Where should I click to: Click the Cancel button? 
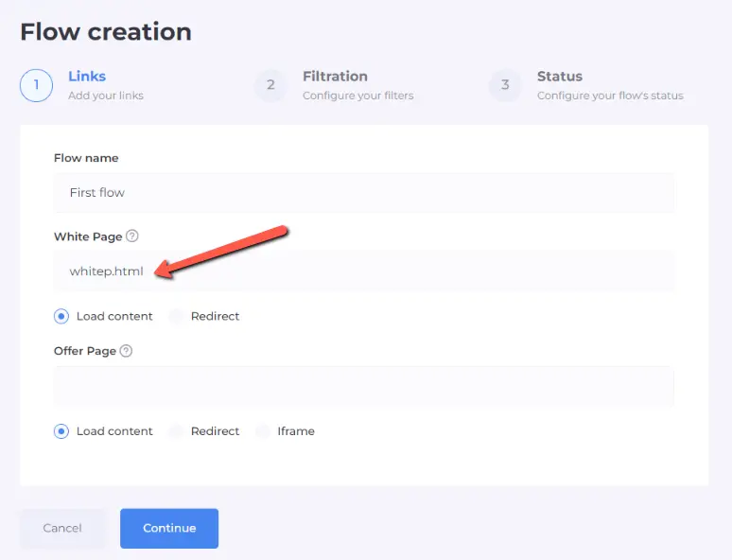pyautogui.click(x=62, y=528)
